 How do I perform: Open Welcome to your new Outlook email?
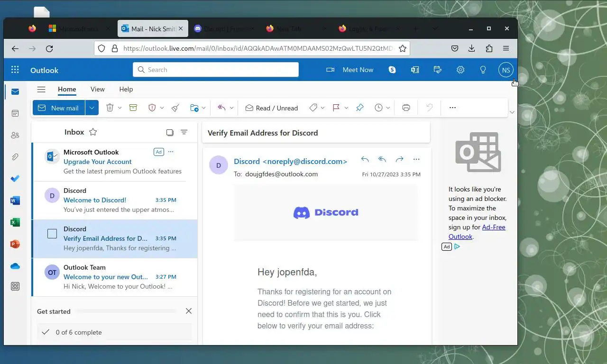coord(114,277)
